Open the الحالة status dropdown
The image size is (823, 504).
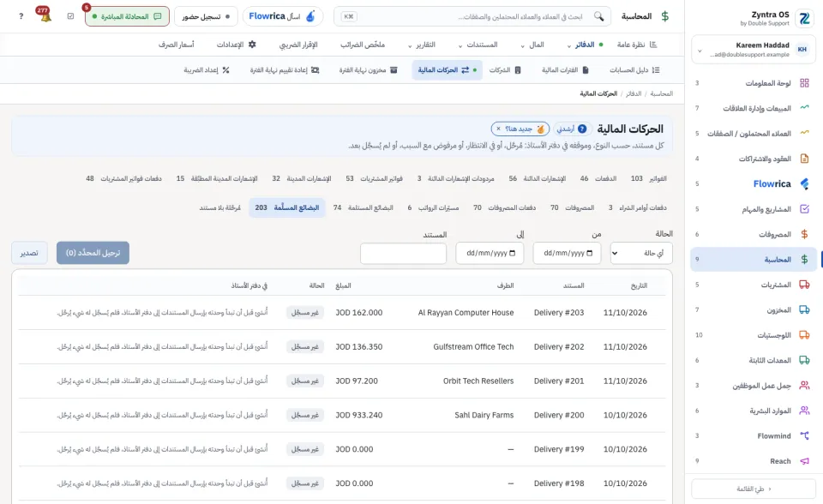641,253
